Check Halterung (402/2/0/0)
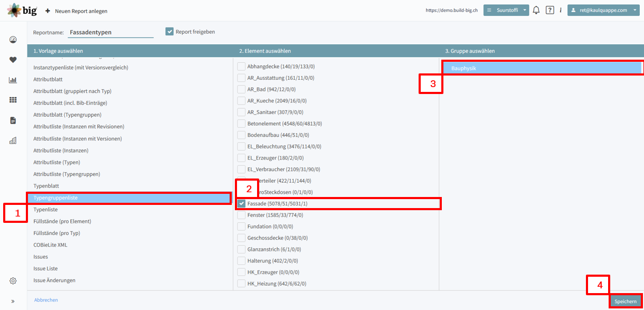Viewport: 644px width, 310px height. pyautogui.click(x=241, y=261)
